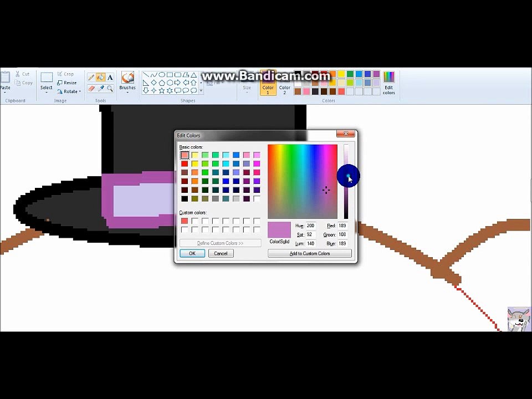Choose the Oval shape
The width and height of the screenshot is (532, 399).
162,75
